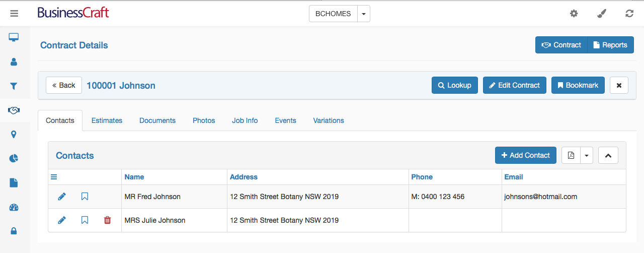The width and height of the screenshot is (644, 253).
Task: Toggle bookmark for MRS Julie Johnson row
Action: click(x=85, y=220)
